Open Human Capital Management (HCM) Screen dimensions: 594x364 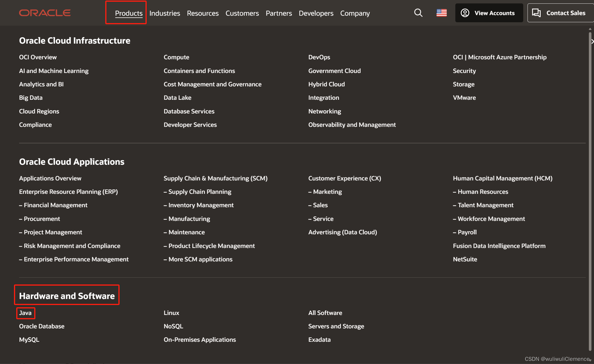coord(502,178)
